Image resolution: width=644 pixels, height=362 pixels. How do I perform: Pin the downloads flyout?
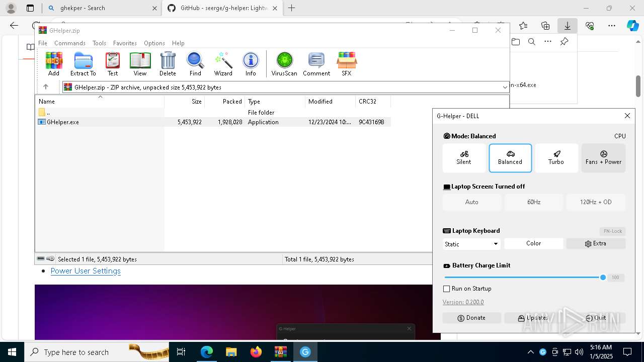(x=564, y=42)
